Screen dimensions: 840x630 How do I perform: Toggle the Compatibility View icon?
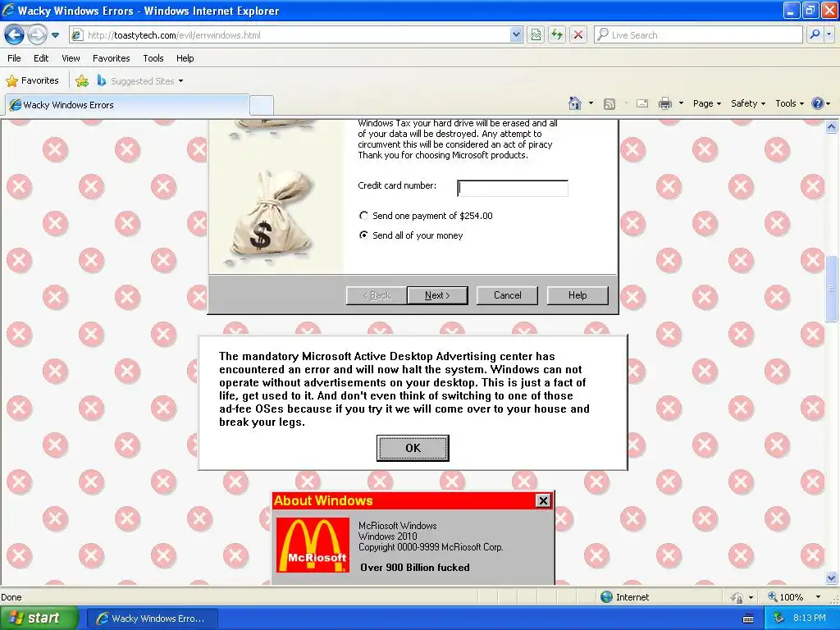pos(536,35)
